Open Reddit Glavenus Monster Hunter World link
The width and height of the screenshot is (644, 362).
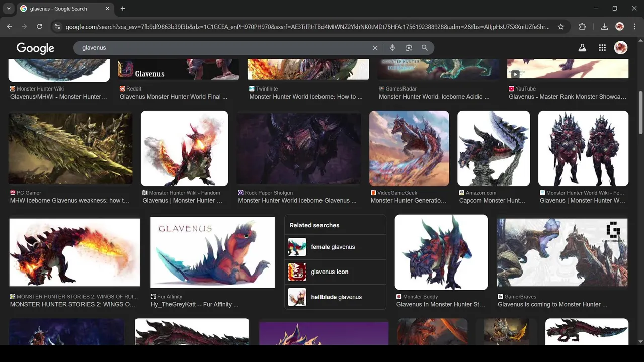174,97
